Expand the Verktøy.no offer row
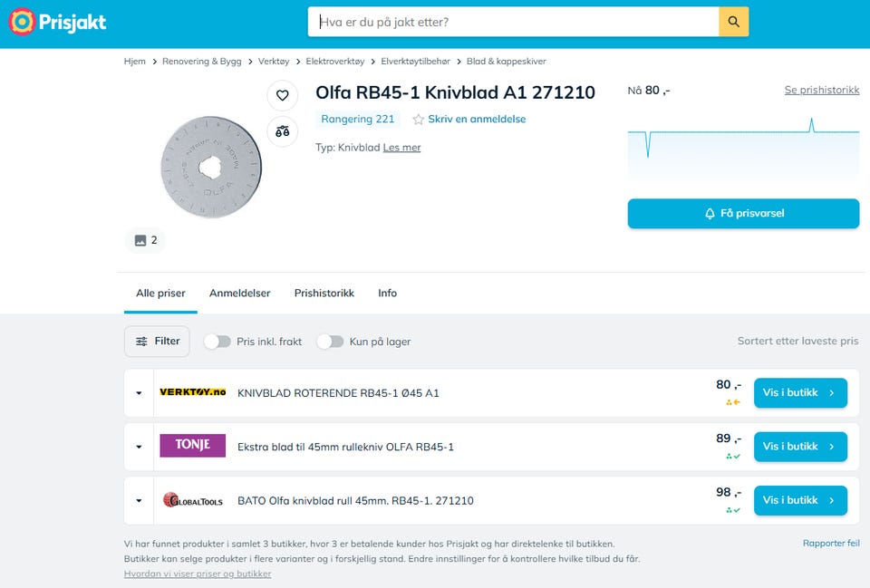This screenshot has height=588, width=870. point(139,392)
